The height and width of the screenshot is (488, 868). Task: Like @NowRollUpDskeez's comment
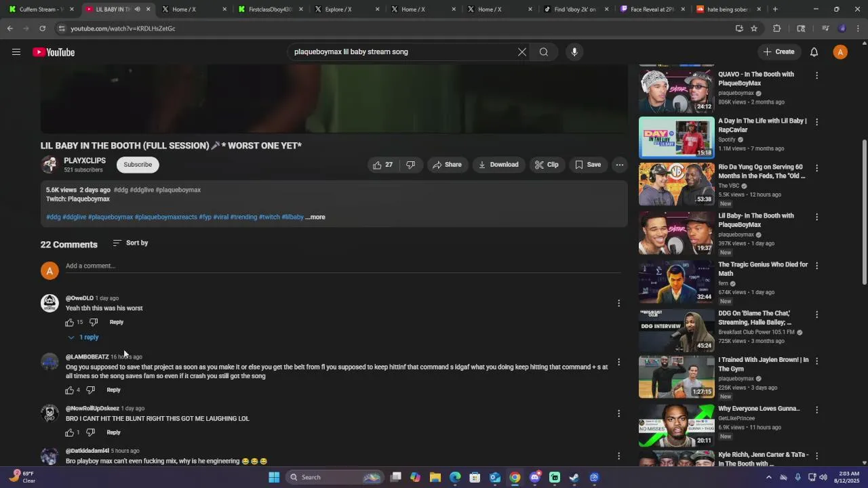[x=69, y=432]
